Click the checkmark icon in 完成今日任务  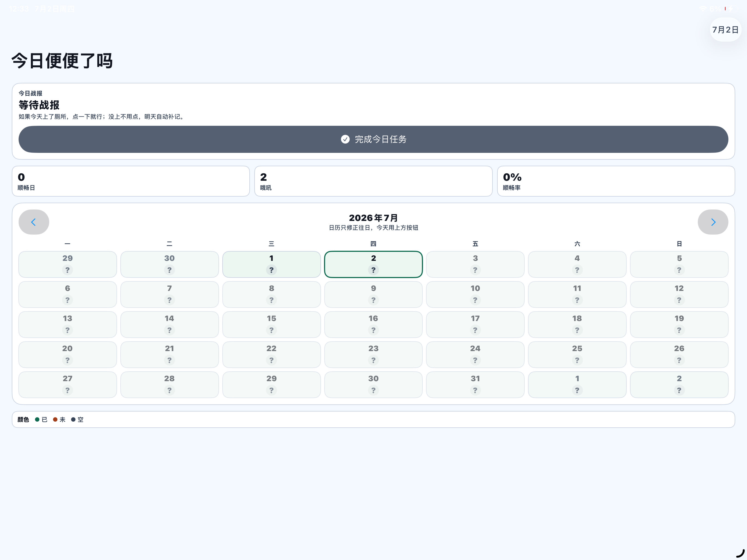coord(345,139)
